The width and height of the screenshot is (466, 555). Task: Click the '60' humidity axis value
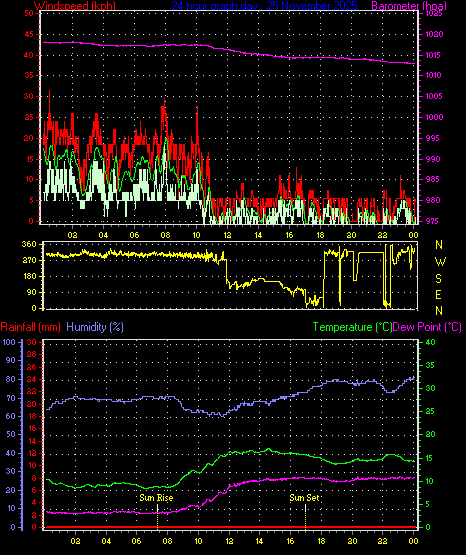[11, 416]
